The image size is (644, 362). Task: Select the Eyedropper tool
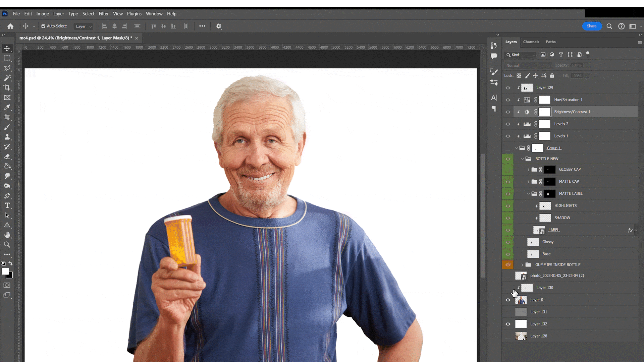(x=7, y=107)
